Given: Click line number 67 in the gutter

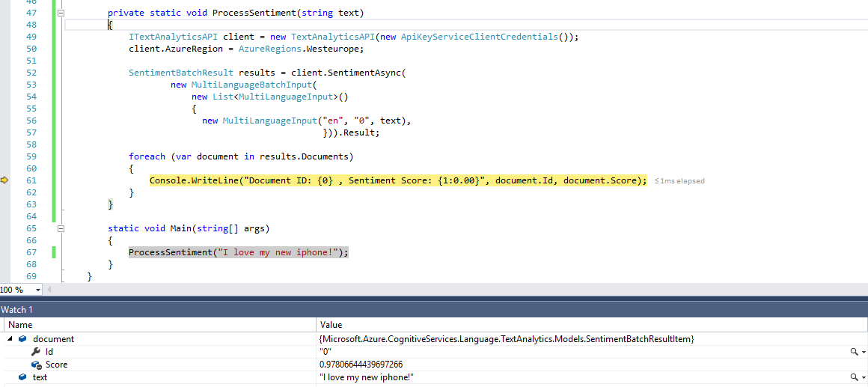Looking at the screenshot, I should [x=31, y=252].
